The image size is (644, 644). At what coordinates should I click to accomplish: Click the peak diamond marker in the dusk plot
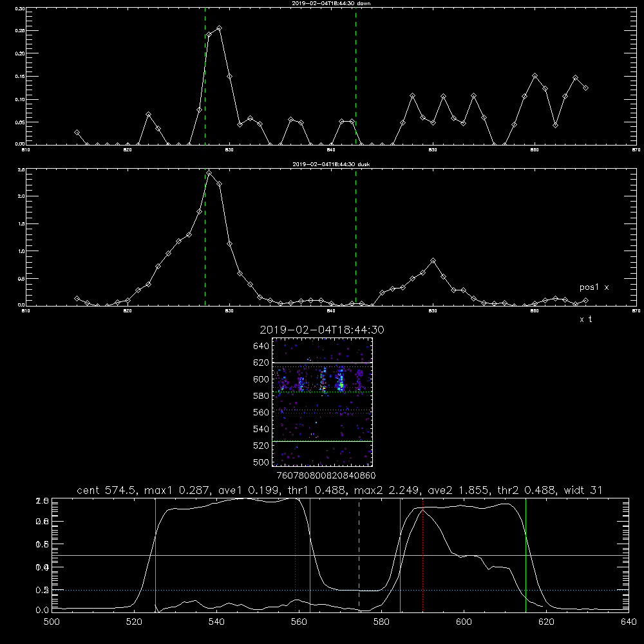point(209,173)
